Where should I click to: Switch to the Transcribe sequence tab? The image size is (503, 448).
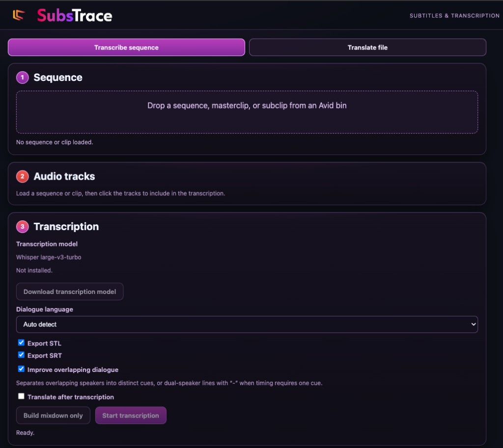tap(126, 48)
